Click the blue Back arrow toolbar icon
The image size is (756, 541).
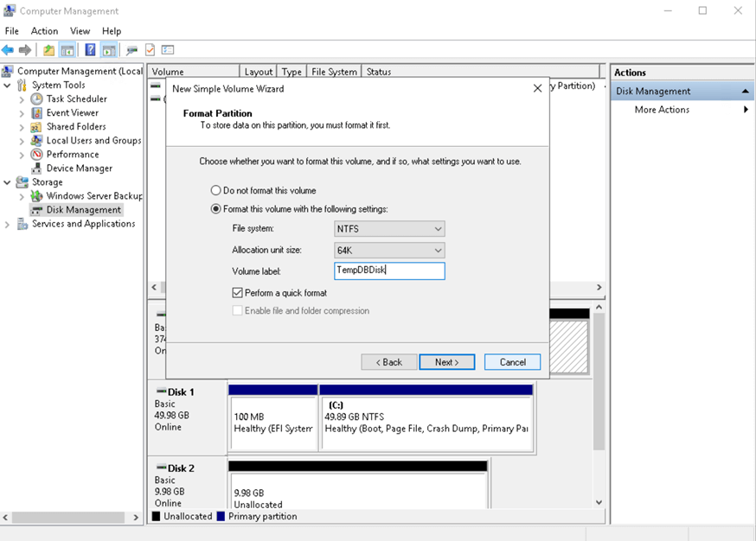pos(8,50)
